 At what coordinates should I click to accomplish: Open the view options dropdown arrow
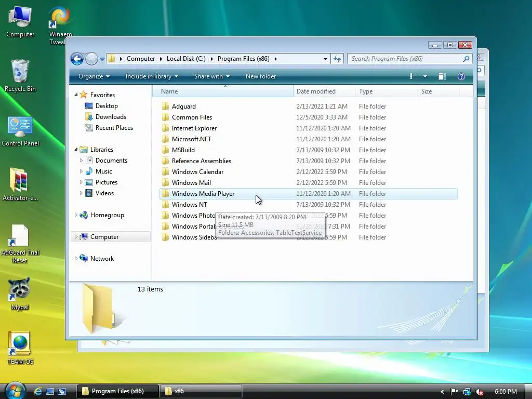(x=425, y=76)
